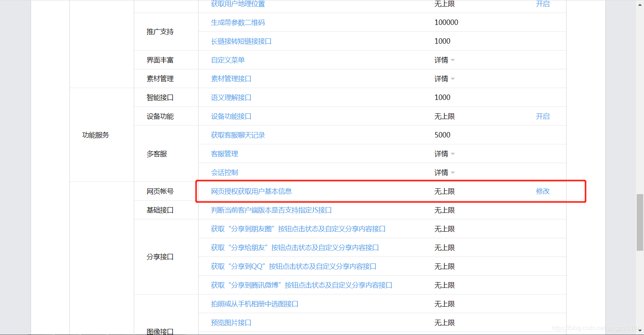Open 生成带参数二维码 link

pyautogui.click(x=238, y=23)
